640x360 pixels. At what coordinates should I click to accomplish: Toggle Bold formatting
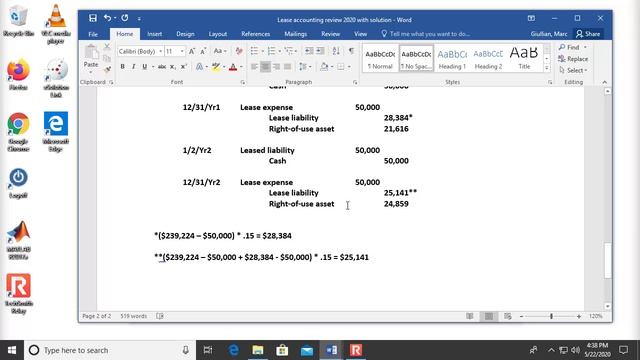[x=122, y=67]
